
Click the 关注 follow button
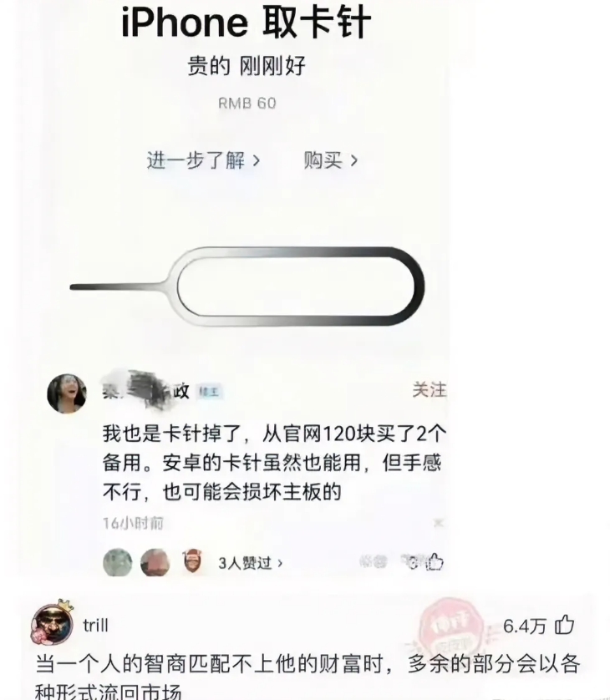(x=430, y=390)
